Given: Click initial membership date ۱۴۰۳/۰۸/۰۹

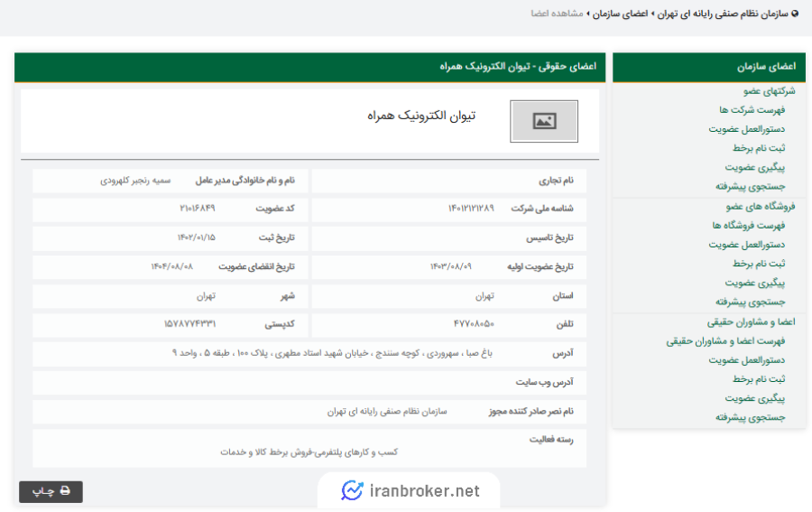Looking at the screenshot, I should coord(450,266).
